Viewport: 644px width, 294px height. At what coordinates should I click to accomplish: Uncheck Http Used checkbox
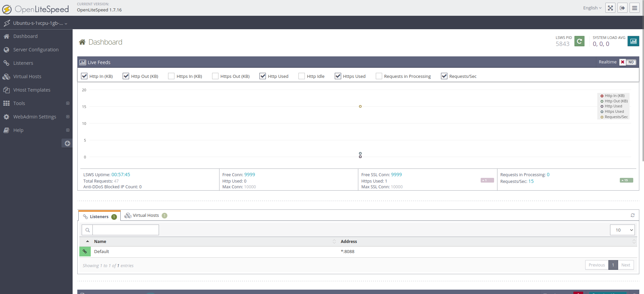(x=263, y=76)
